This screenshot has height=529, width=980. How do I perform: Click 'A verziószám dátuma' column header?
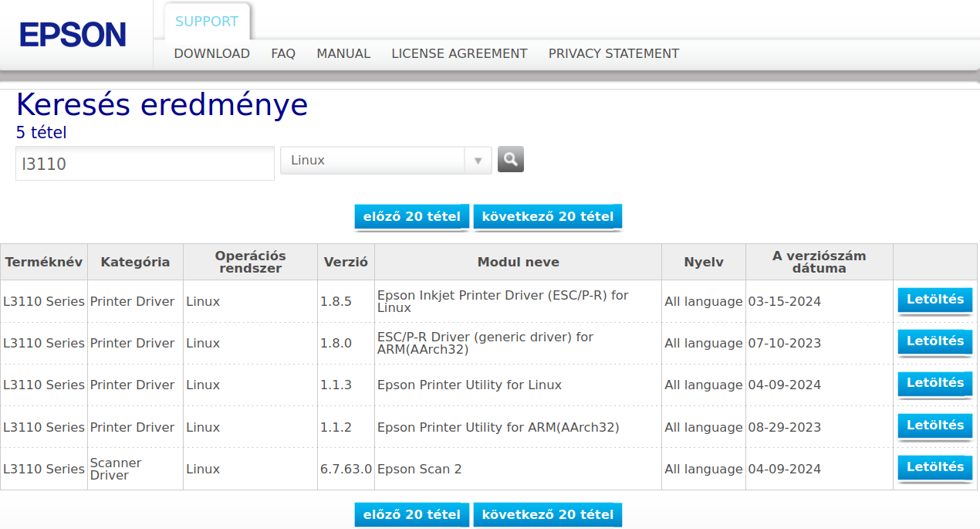coord(819,262)
